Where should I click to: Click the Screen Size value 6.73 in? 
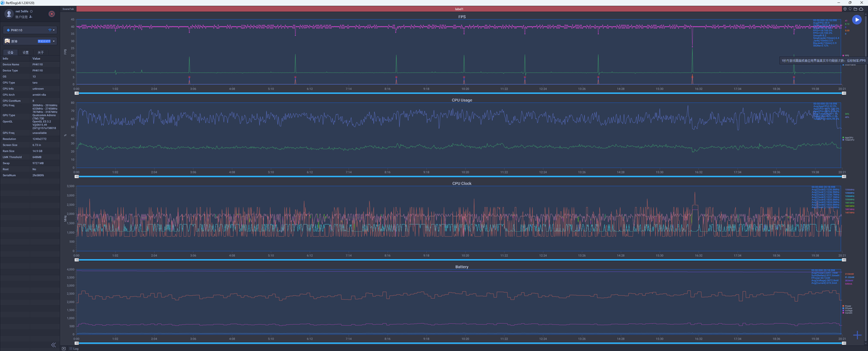coord(37,145)
